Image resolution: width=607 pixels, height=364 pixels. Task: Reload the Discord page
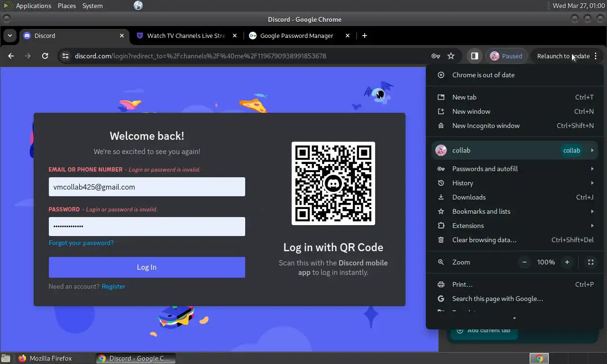[x=45, y=56]
